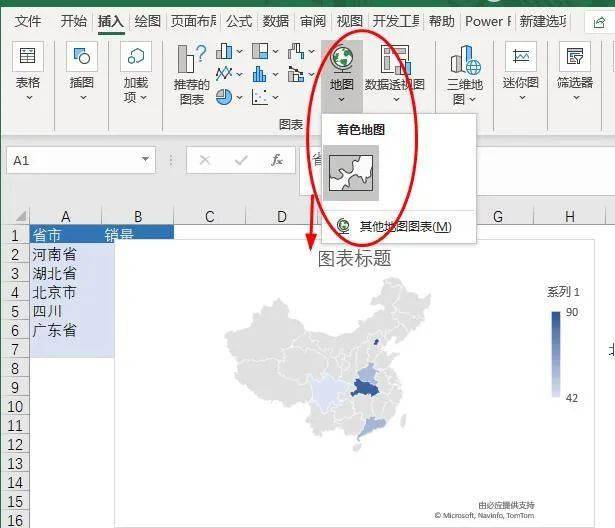615x528 pixels.
Task: Click the 地图 globe map icon
Action: 342,59
